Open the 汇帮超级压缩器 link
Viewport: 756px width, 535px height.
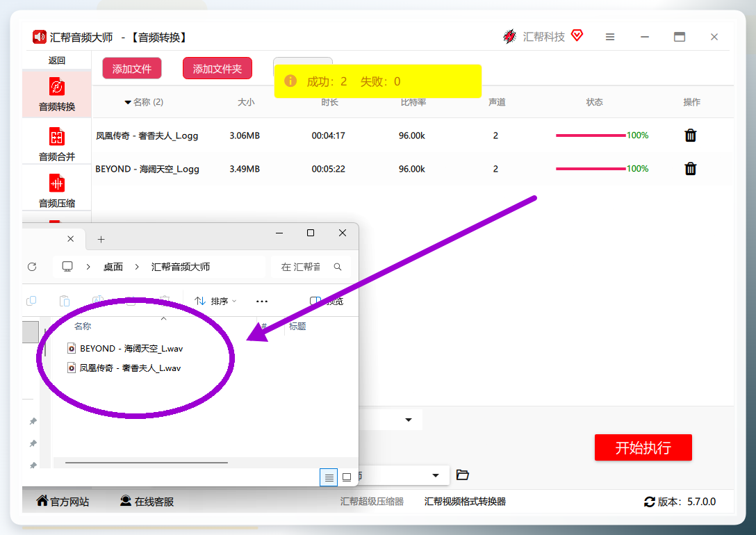(372, 501)
